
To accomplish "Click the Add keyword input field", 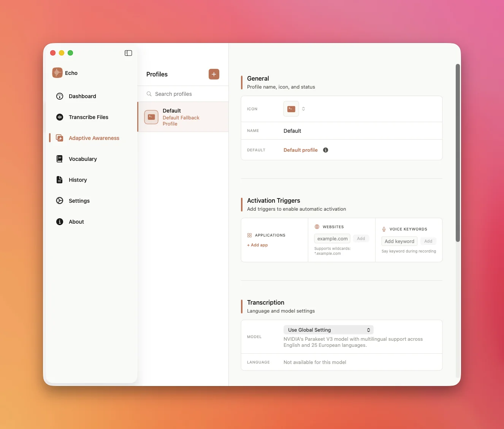I will pos(399,241).
